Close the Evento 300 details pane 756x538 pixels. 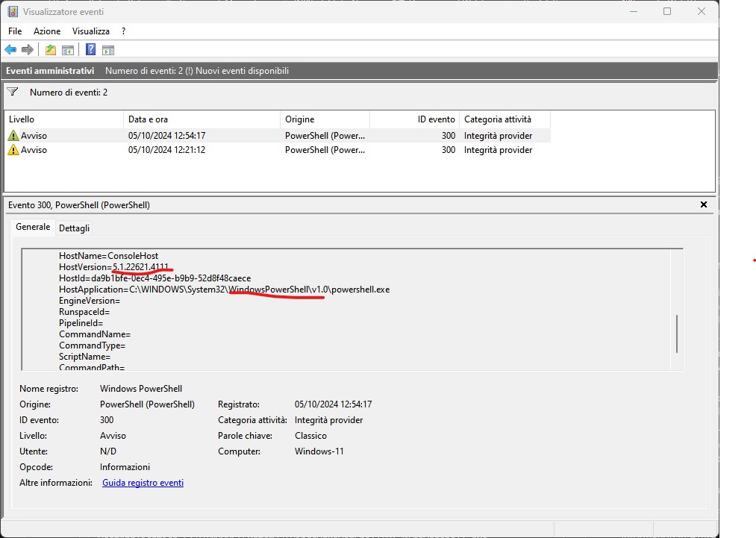(x=703, y=204)
